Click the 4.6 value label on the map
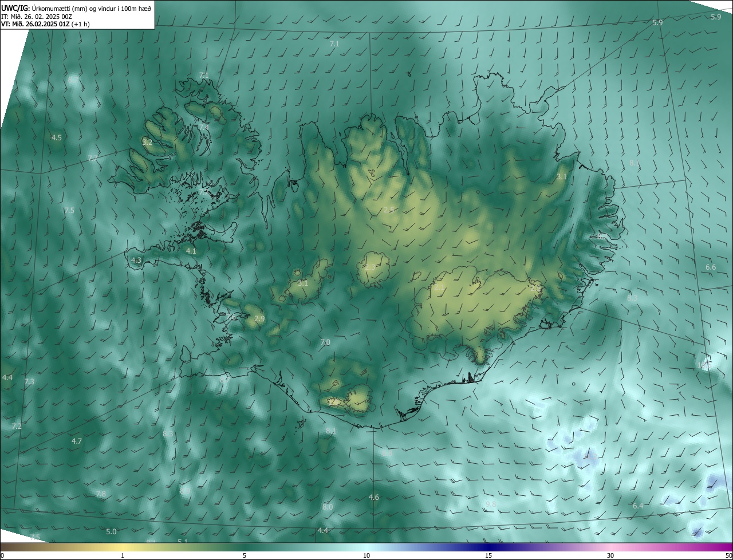This screenshot has width=733, height=560. click(373, 498)
